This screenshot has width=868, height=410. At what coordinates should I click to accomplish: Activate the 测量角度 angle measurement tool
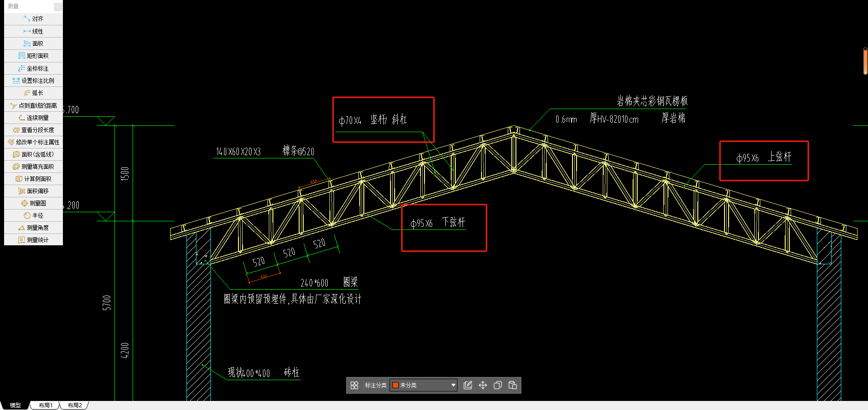pyautogui.click(x=33, y=228)
